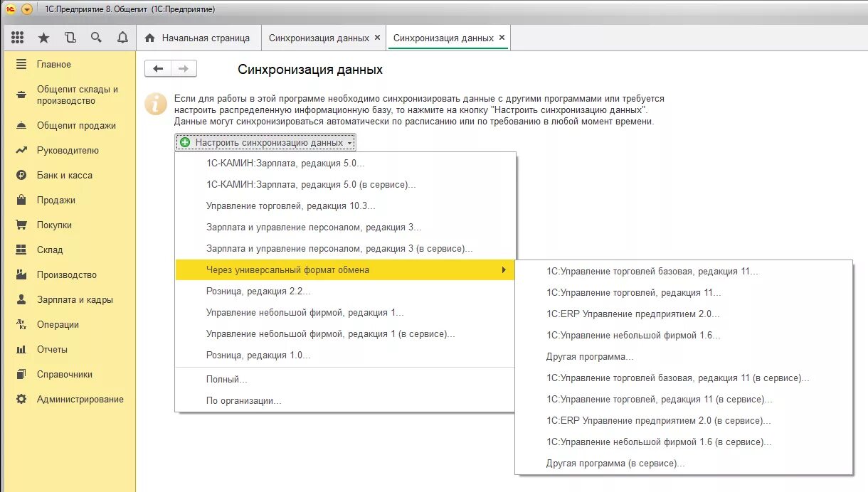
Task: Choose 1С:Управление небольшой фирмой 1.6 (в сервисе)...
Action: (x=683, y=442)
